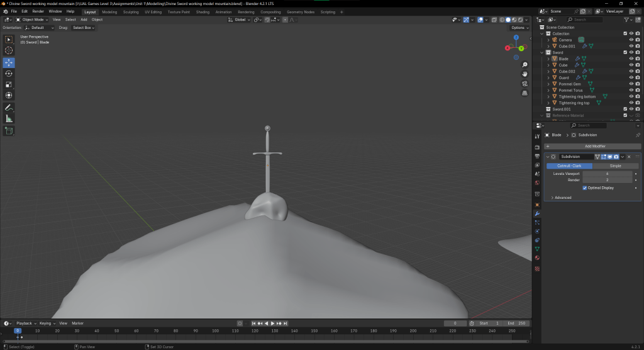Choose the Annotate pencil tool

pyautogui.click(x=9, y=108)
